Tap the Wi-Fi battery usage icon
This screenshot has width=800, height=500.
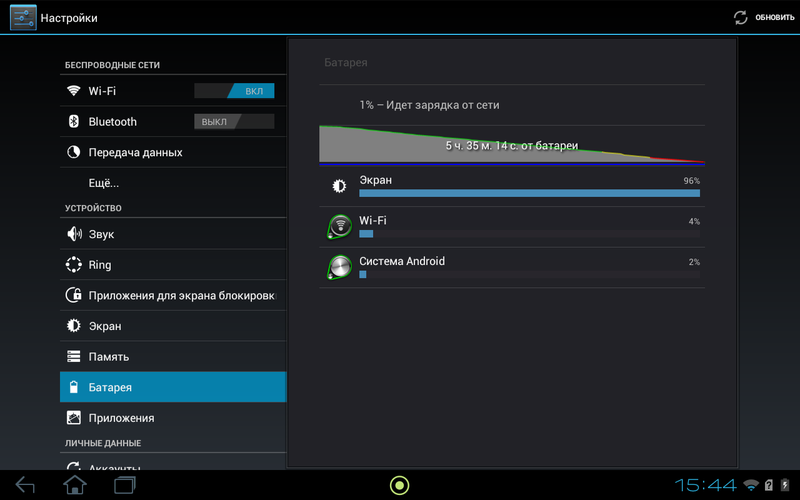(x=339, y=227)
